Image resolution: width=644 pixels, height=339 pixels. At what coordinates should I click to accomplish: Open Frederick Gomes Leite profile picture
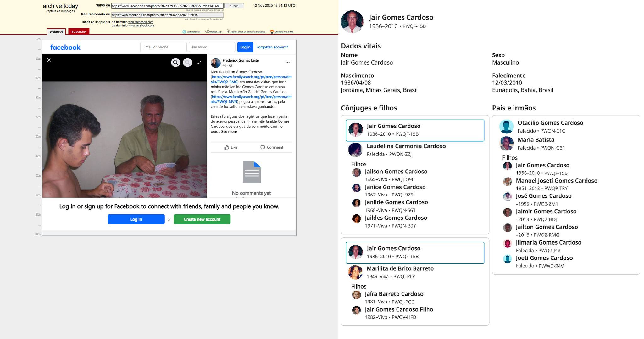pos(216,63)
